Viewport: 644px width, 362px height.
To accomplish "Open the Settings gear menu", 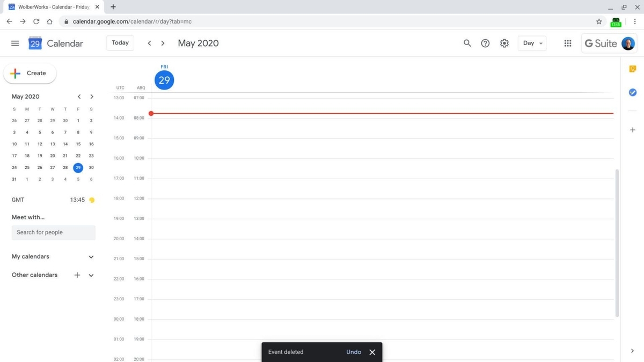I will pos(504,43).
